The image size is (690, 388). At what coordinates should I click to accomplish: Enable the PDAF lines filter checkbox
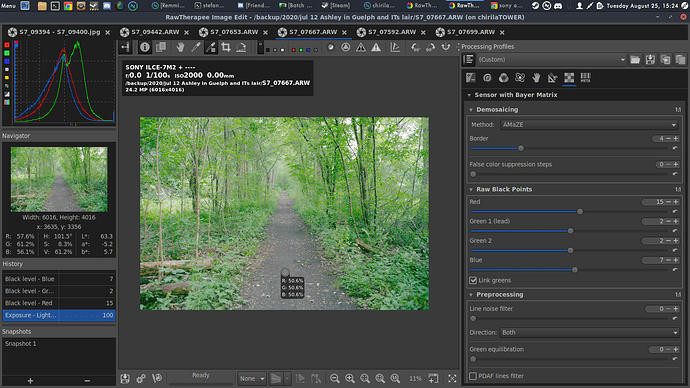[473, 376]
